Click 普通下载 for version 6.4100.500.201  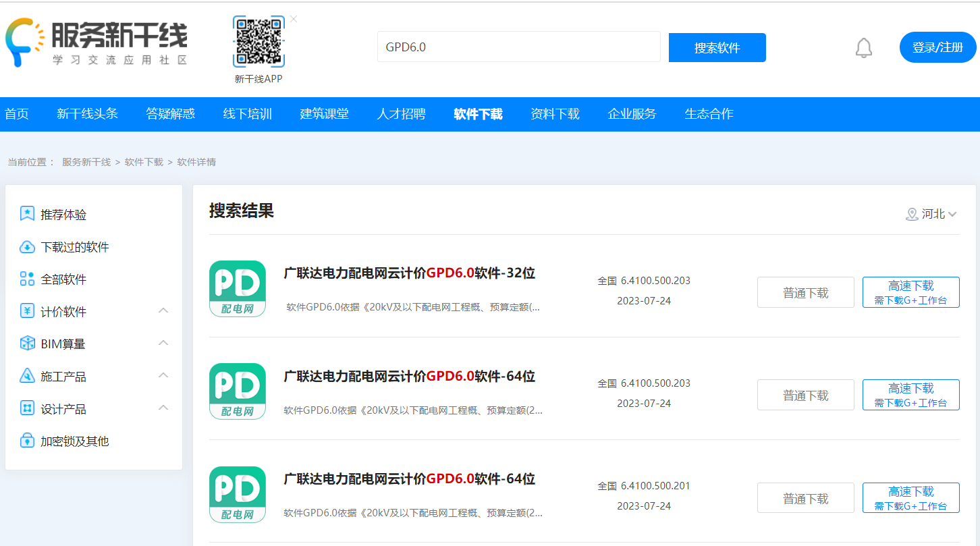point(806,498)
